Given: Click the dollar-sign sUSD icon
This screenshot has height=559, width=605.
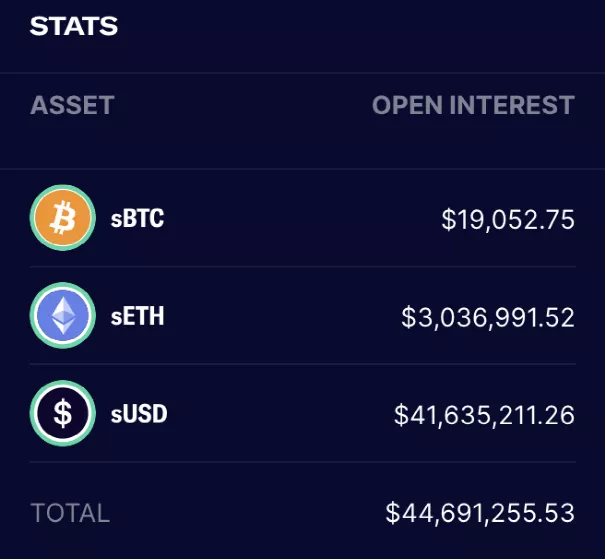Looking at the screenshot, I should 63,413.
